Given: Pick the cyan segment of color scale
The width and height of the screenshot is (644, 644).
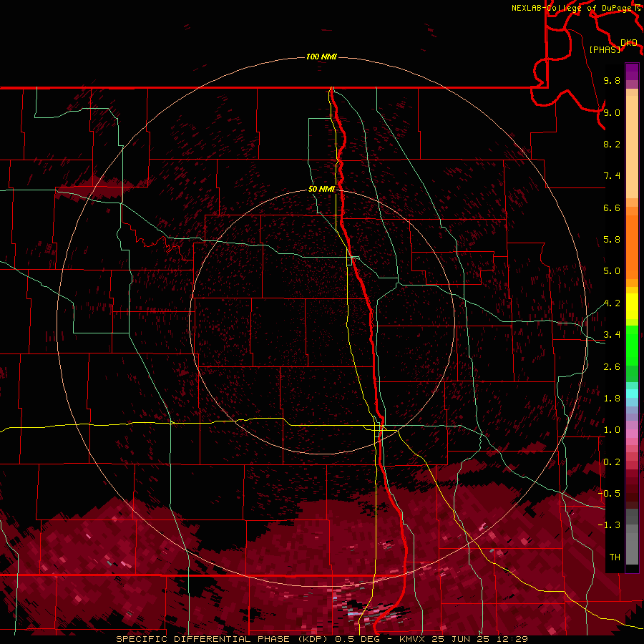Looking at the screenshot, I should point(632,394).
